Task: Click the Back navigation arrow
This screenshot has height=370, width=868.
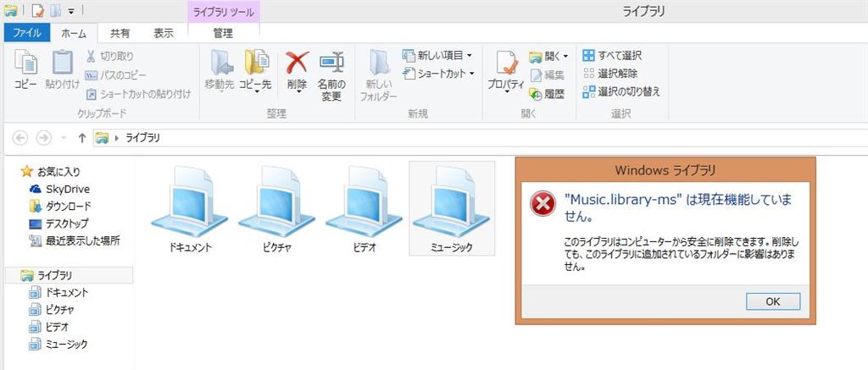Action: [x=20, y=138]
